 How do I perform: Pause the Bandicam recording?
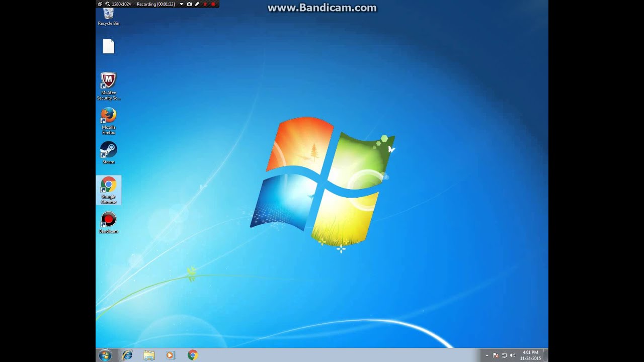[205, 4]
